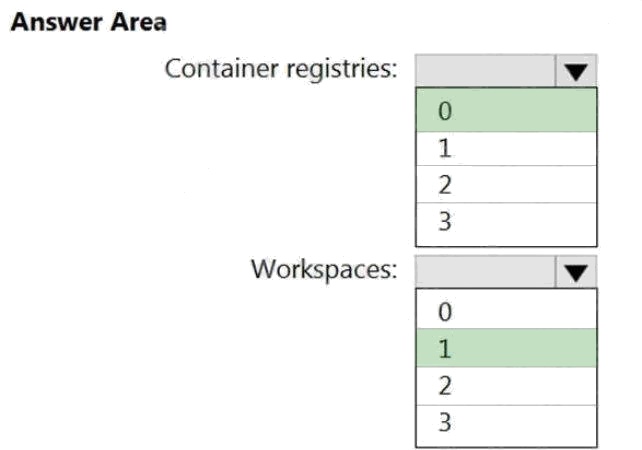Select the last option in the Workspaces list

(x=506, y=422)
